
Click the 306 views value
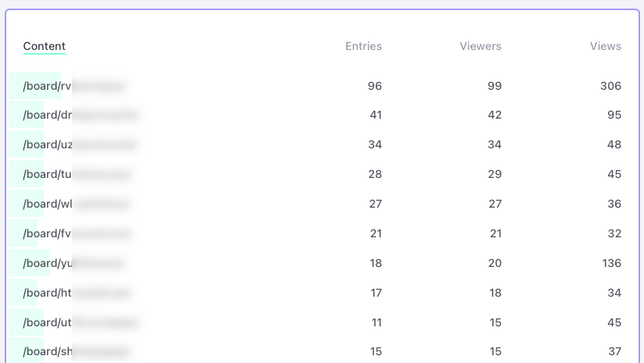coord(610,86)
